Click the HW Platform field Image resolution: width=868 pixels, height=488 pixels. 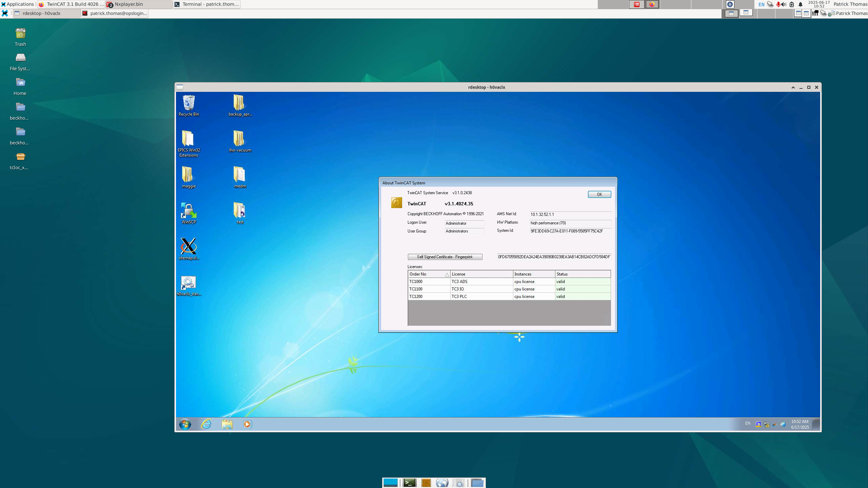(x=570, y=223)
